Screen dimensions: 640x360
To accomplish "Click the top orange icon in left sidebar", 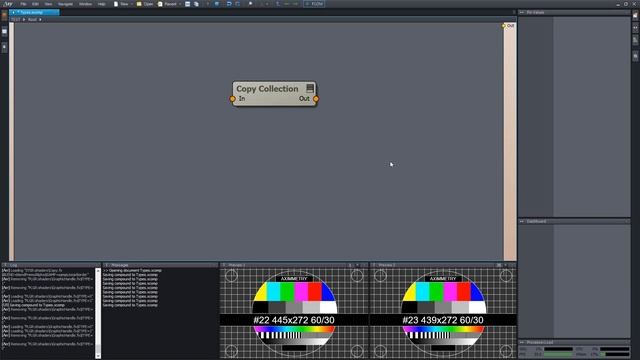I will (x=4, y=16).
